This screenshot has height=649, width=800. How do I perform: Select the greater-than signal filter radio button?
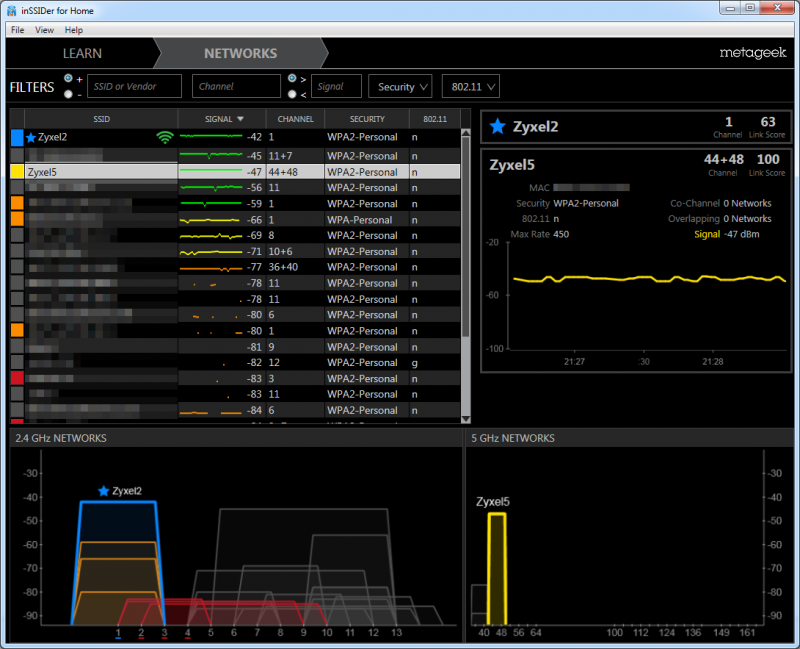tap(292, 78)
